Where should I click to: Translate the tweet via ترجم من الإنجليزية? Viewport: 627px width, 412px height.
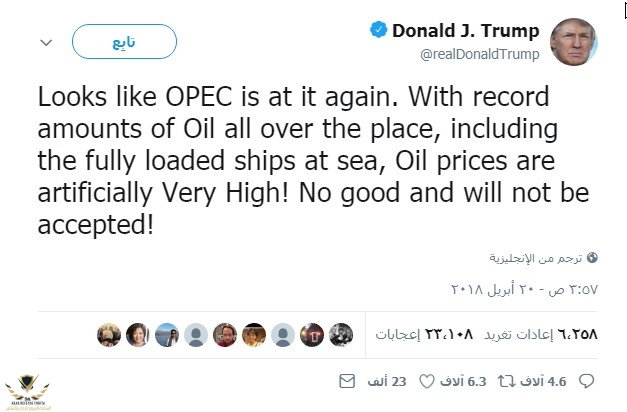pyautogui.click(x=536, y=258)
